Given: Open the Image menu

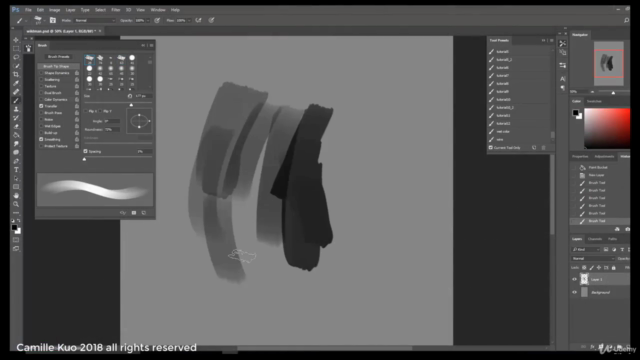Looking at the screenshot, I should tap(54, 10).
